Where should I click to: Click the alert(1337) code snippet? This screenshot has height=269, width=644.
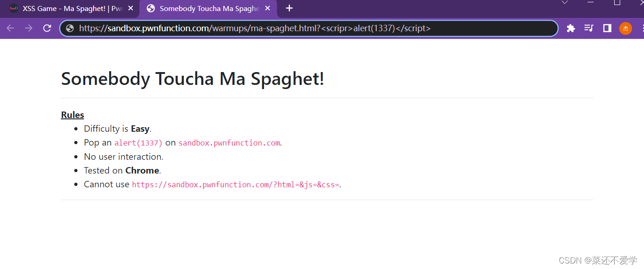pyautogui.click(x=138, y=143)
